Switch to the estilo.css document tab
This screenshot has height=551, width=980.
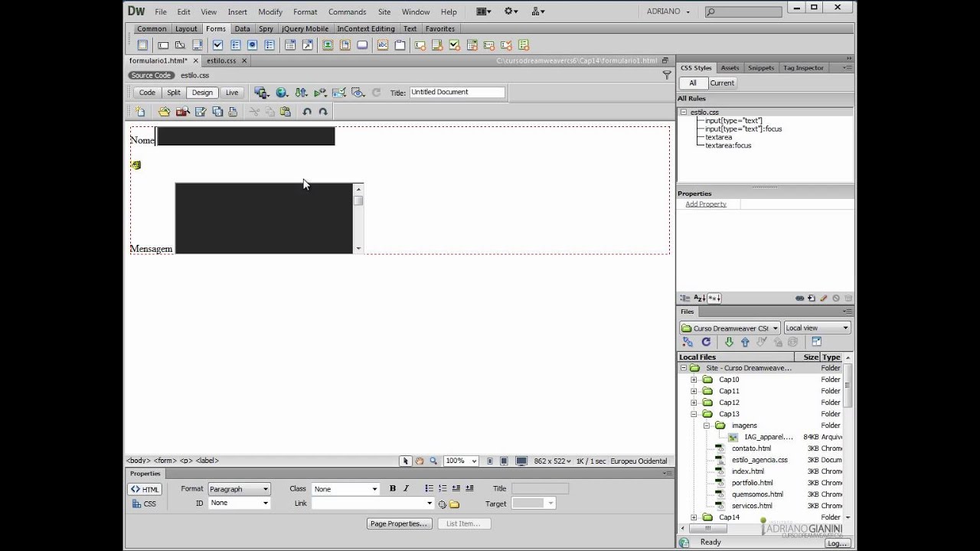pos(221,60)
